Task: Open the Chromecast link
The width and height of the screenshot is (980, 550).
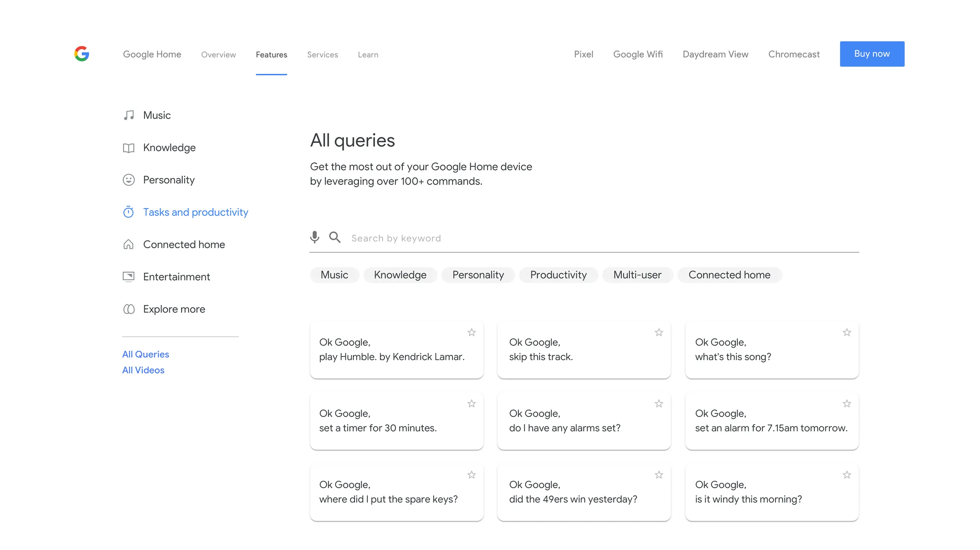Action: click(x=793, y=54)
